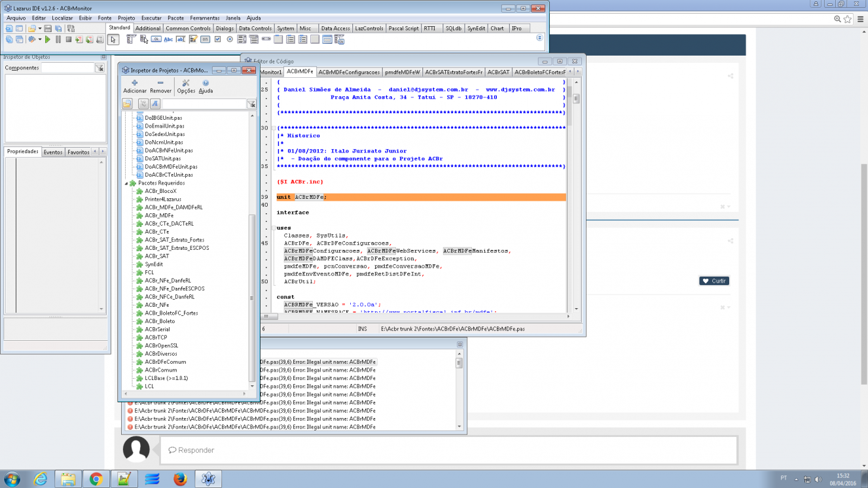Open the dropdown arrow beside build mode icon
The height and width of the screenshot is (488, 868).
coord(40,39)
